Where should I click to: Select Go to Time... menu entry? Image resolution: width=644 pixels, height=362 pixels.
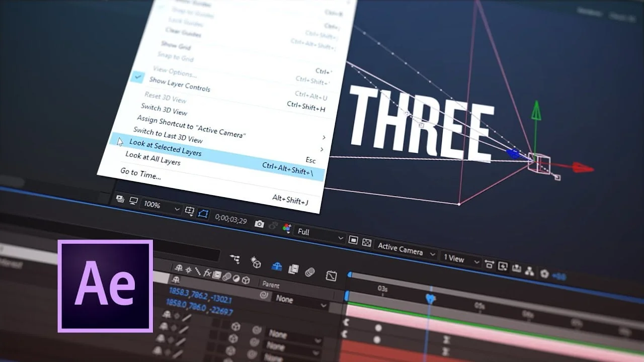pos(140,173)
